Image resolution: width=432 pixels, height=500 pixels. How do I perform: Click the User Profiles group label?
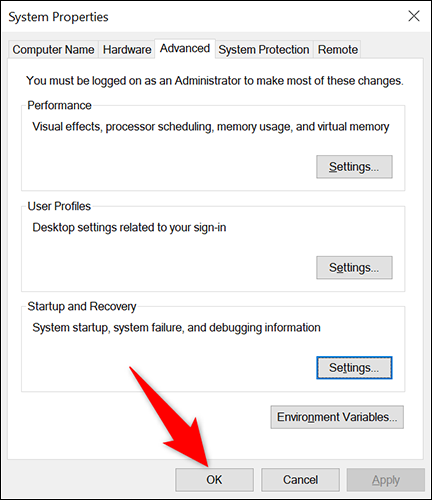(59, 206)
